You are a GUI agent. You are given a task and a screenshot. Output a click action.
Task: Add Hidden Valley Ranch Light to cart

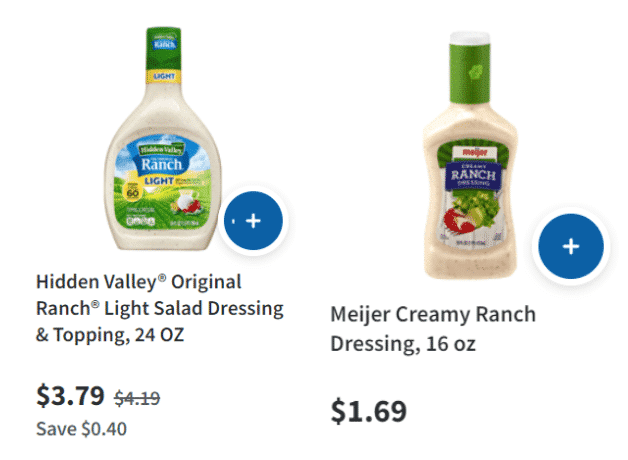(x=253, y=221)
